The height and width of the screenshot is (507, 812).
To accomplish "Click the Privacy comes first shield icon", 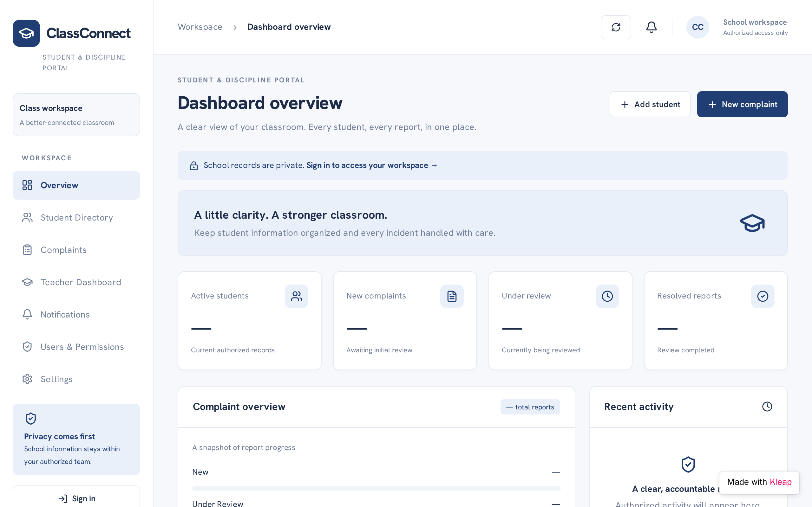I will 30,419.
